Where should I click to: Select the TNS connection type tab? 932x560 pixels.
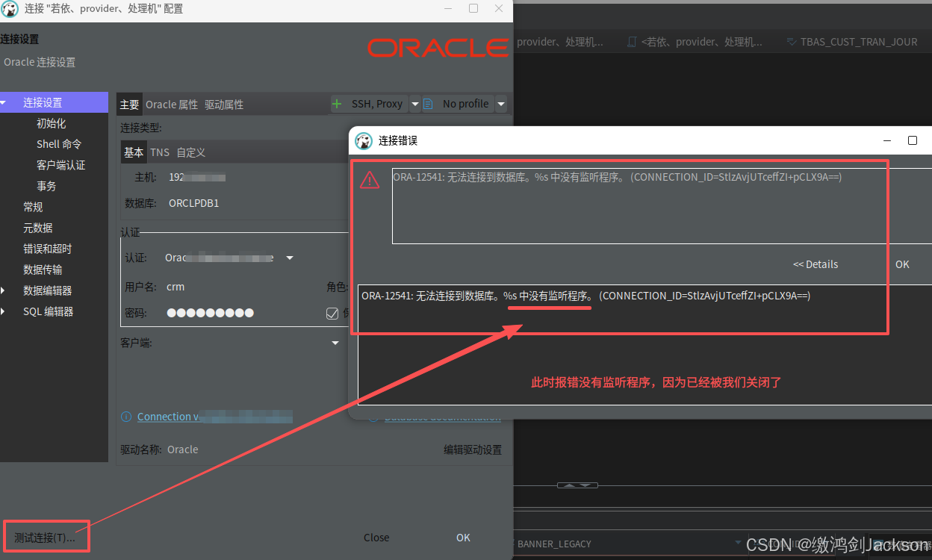pos(160,152)
